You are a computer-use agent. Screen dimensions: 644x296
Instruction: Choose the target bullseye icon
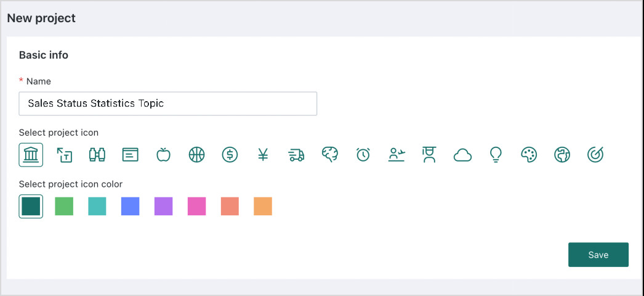[595, 155]
